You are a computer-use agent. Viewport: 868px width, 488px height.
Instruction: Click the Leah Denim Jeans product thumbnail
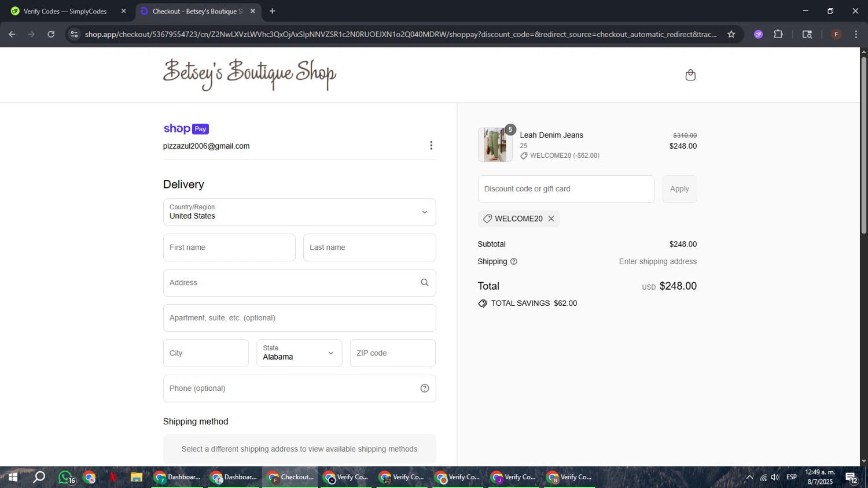coord(495,145)
